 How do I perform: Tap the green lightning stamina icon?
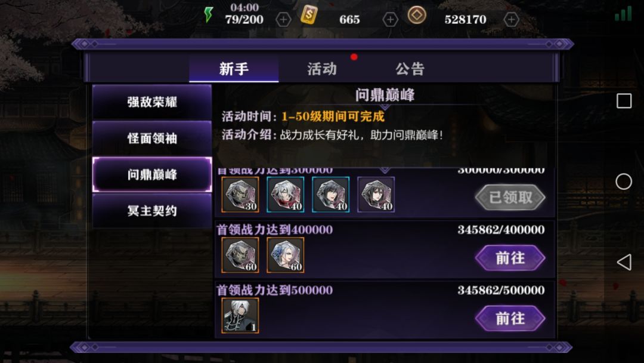[x=209, y=15]
